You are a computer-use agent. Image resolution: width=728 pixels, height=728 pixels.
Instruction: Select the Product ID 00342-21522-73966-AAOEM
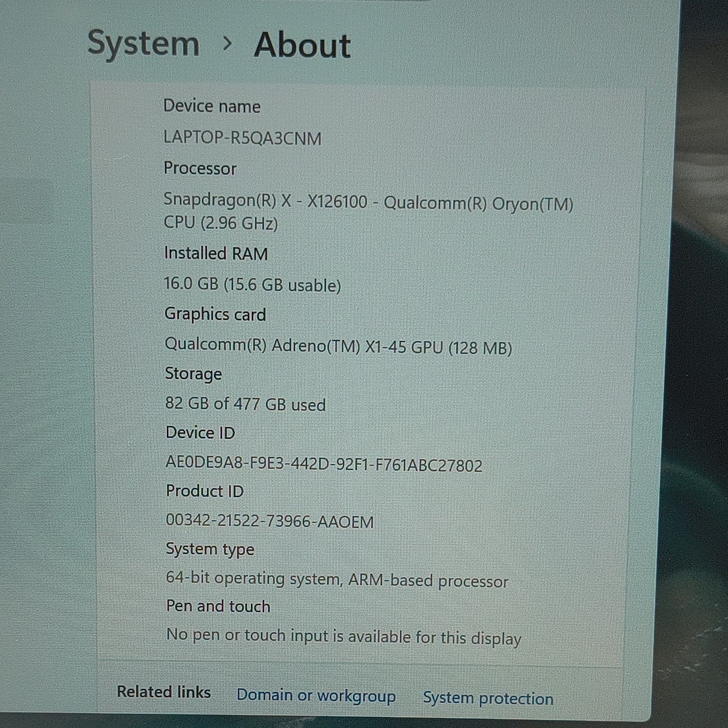(x=269, y=521)
